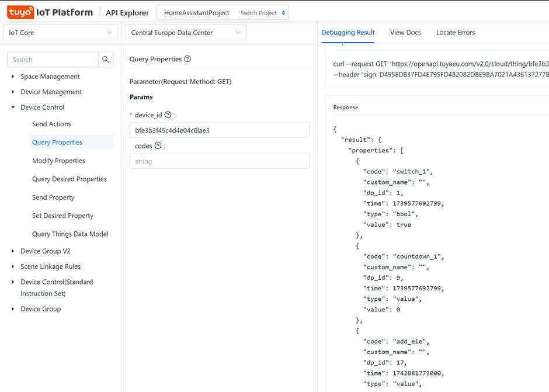
Task: Open the IoT Core dropdown
Action: [x=60, y=33]
